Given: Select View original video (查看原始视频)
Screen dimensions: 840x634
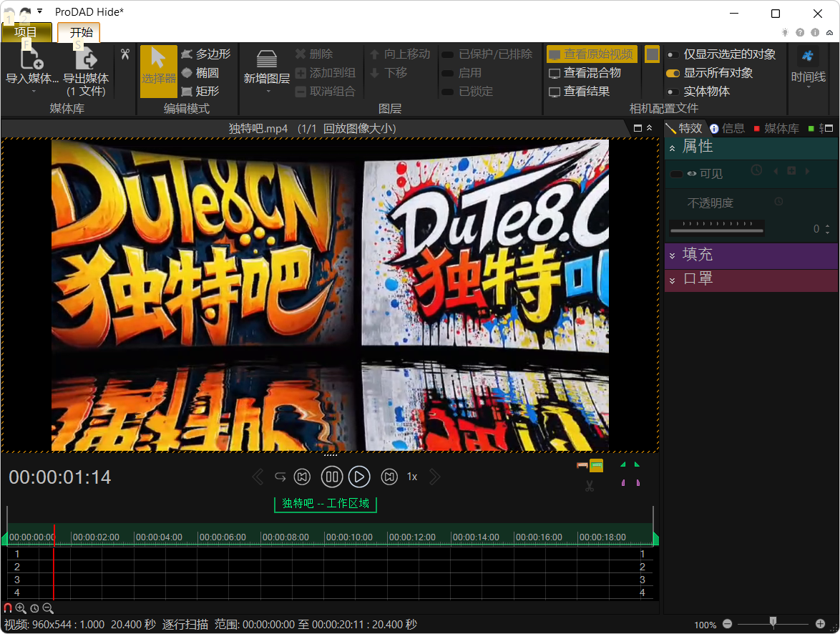Looking at the screenshot, I should (592, 54).
